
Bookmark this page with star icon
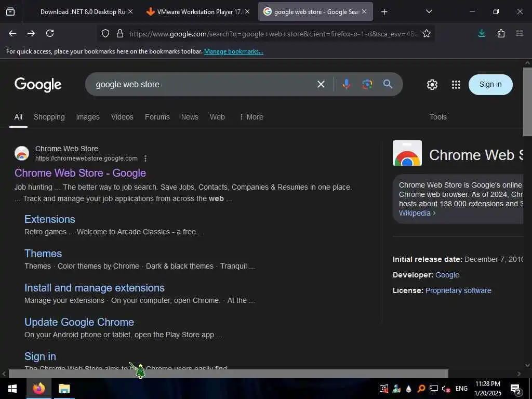(x=427, y=33)
